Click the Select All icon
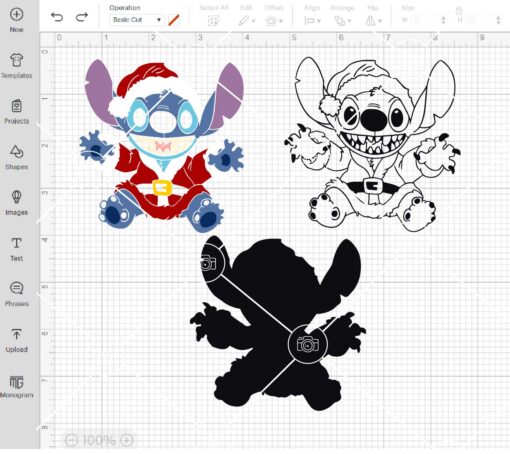The height and width of the screenshot is (454, 510). tap(213, 21)
